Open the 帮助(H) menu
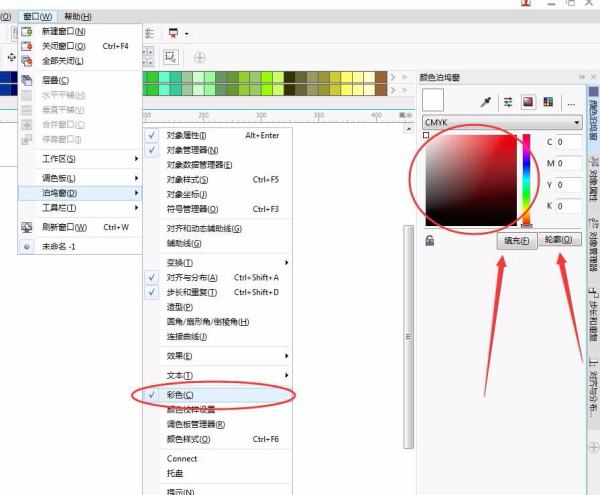The height and width of the screenshot is (495, 600). click(x=78, y=17)
